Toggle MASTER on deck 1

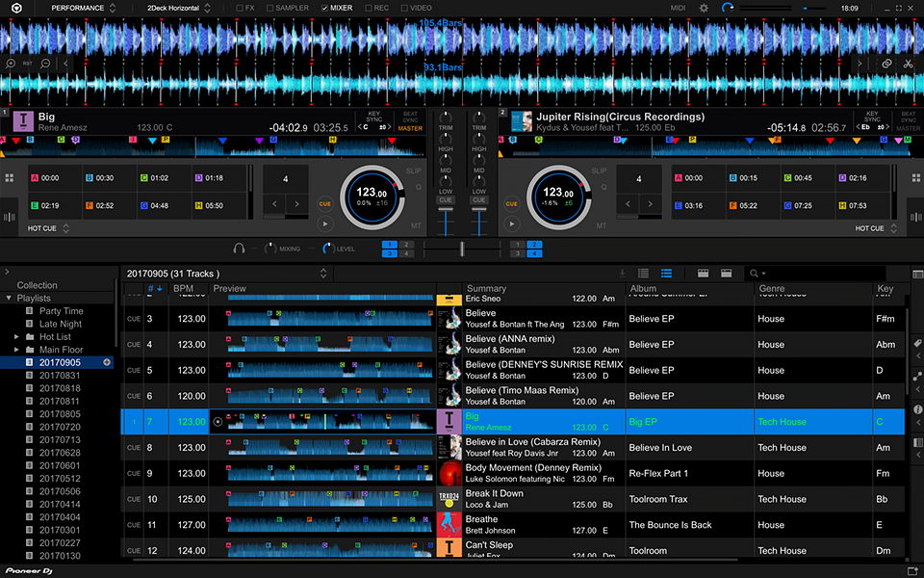410,128
